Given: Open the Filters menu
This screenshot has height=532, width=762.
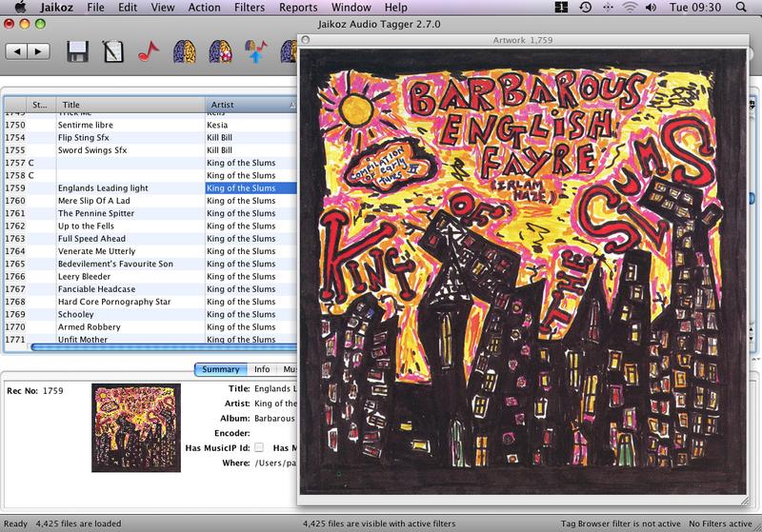Looking at the screenshot, I should pos(250,8).
